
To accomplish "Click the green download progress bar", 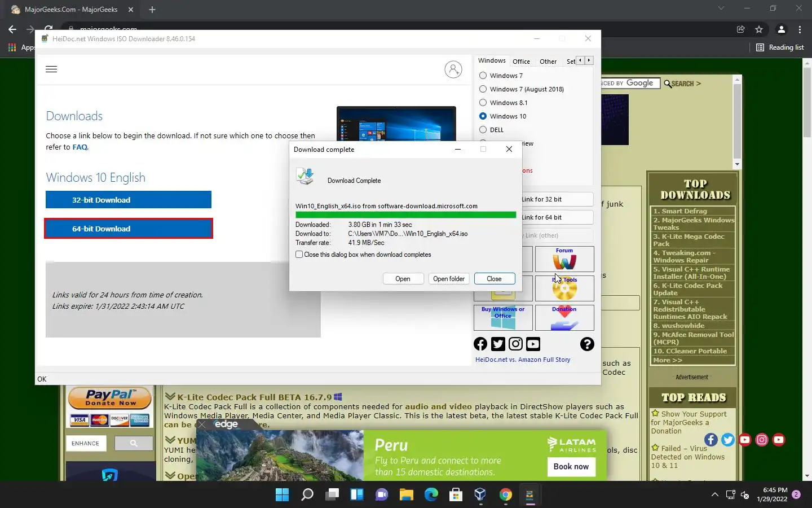I will [x=405, y=215].
